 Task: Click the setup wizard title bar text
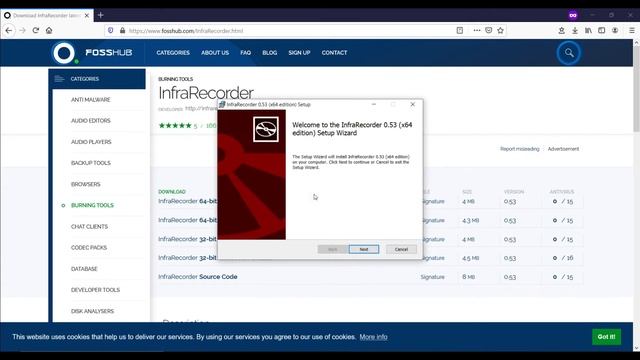[269, 104]
